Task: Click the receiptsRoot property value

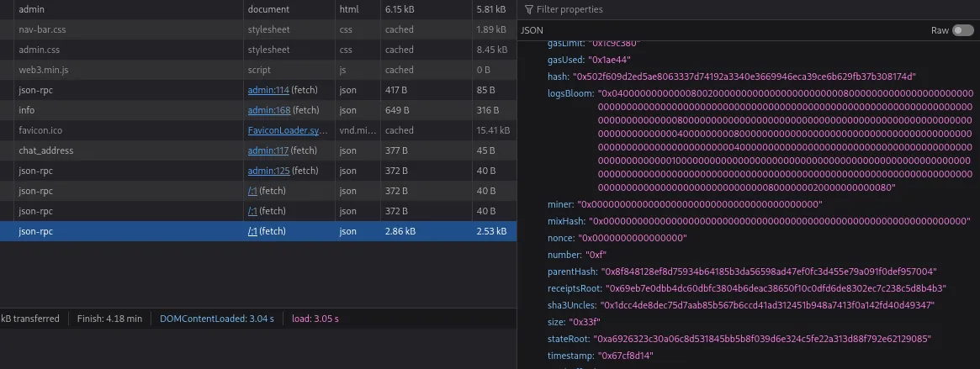Action: (x=776, y=288)
